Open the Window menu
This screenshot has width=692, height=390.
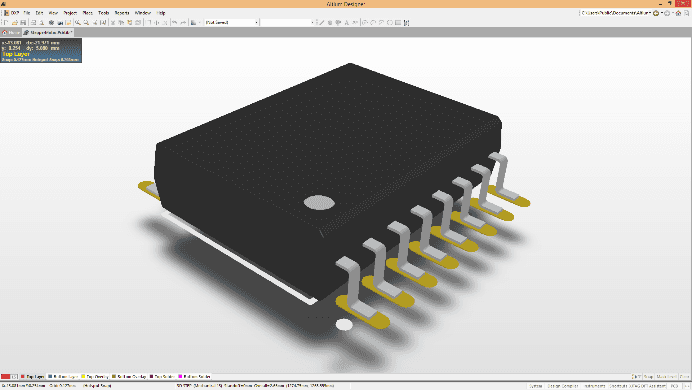pyautogui.click(x=143, y=13)
